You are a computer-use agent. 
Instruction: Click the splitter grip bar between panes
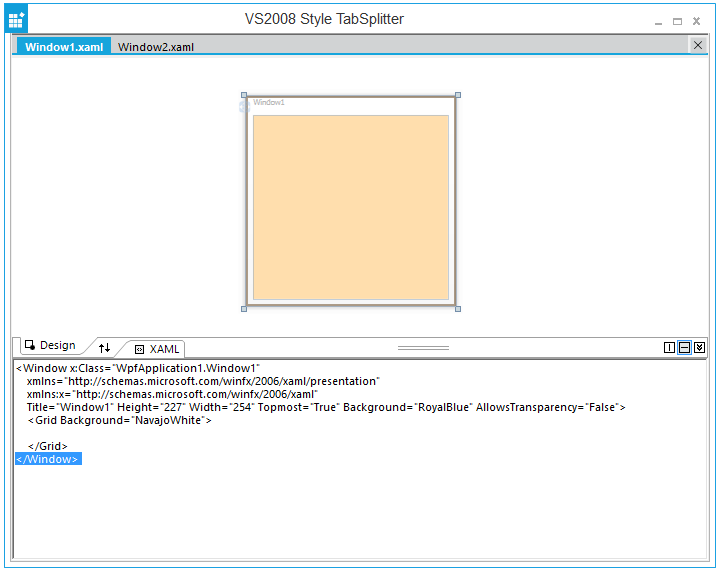pyautogui.click(x=423, y=348)
